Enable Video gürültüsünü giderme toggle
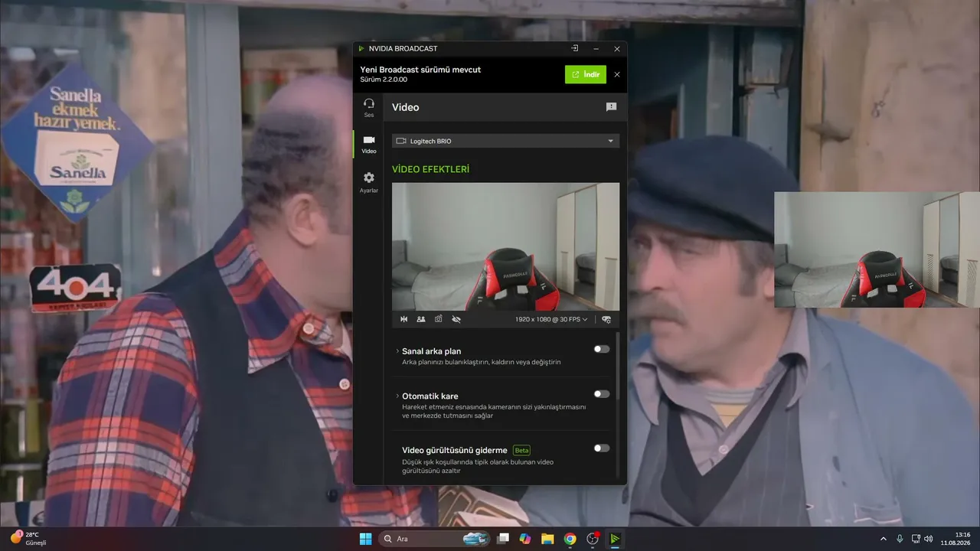The width and height of the screenshot is (980, 551). pos(602,448)
